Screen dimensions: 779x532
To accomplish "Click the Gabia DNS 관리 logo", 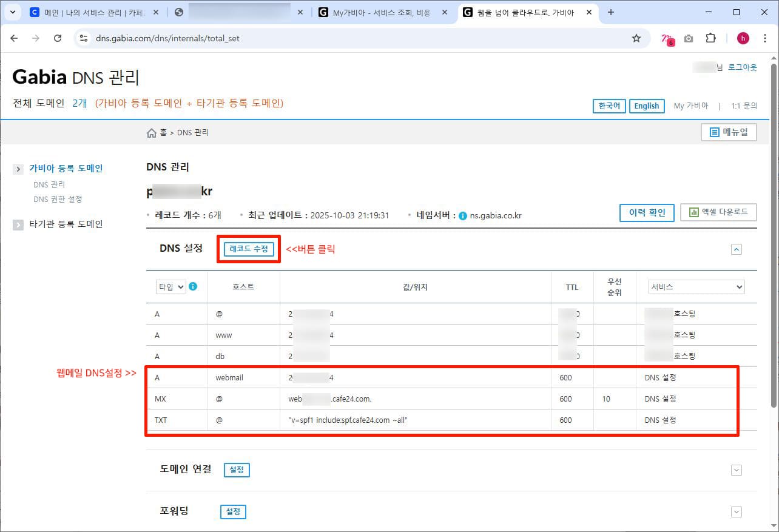I will click(76, 77).
